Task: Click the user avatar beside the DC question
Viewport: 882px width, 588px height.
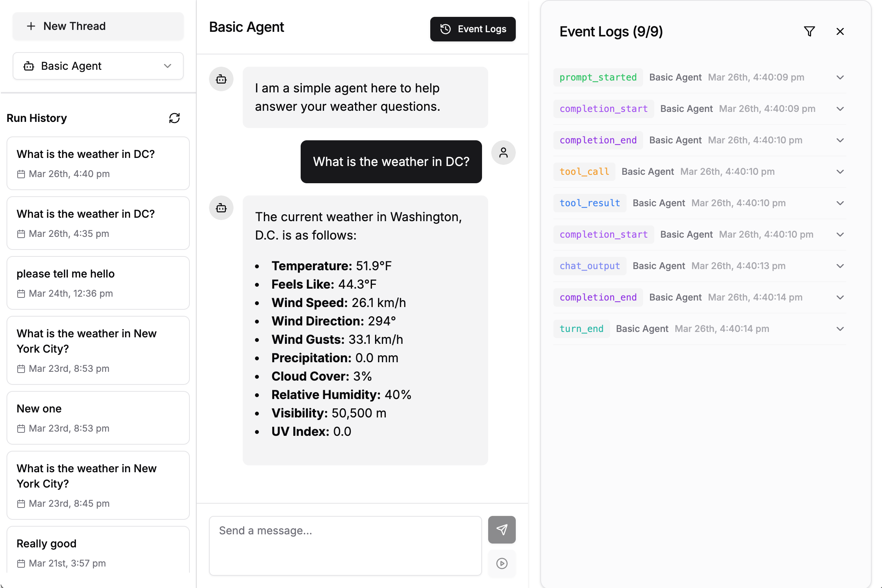Action: point(503,152)
